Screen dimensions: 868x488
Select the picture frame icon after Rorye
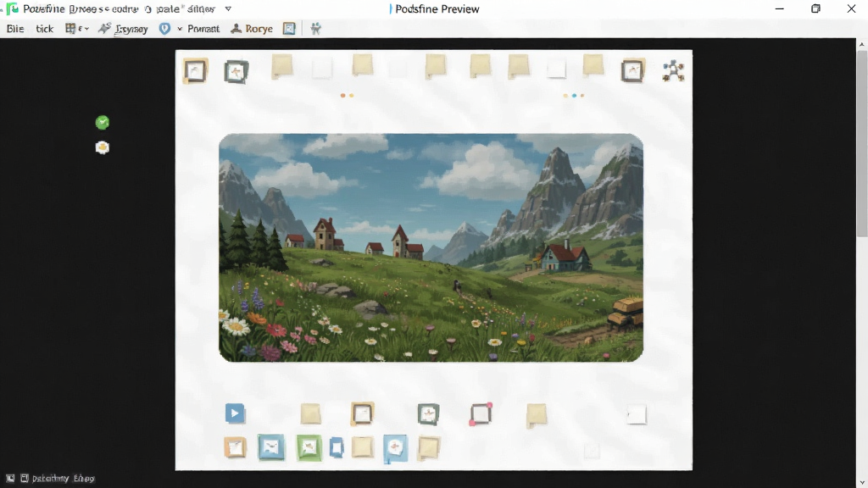click(289, 29)
